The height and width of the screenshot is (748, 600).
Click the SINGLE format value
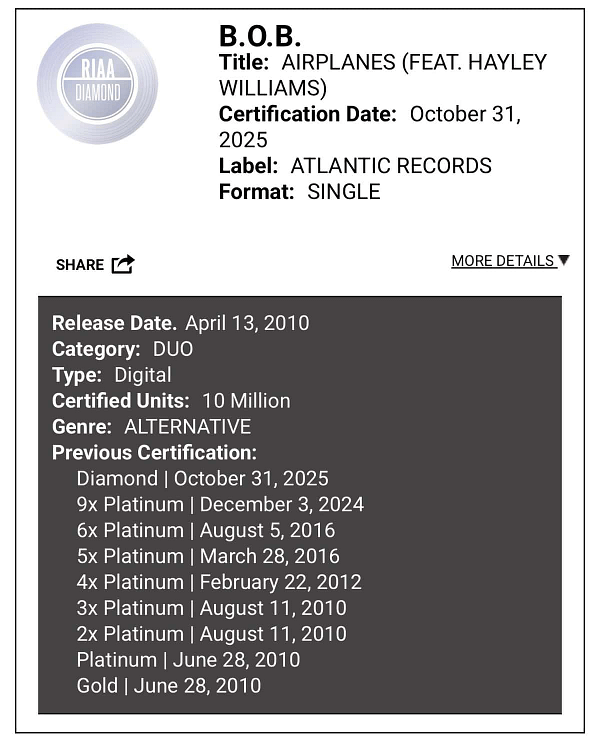click(x=344, y=192)
